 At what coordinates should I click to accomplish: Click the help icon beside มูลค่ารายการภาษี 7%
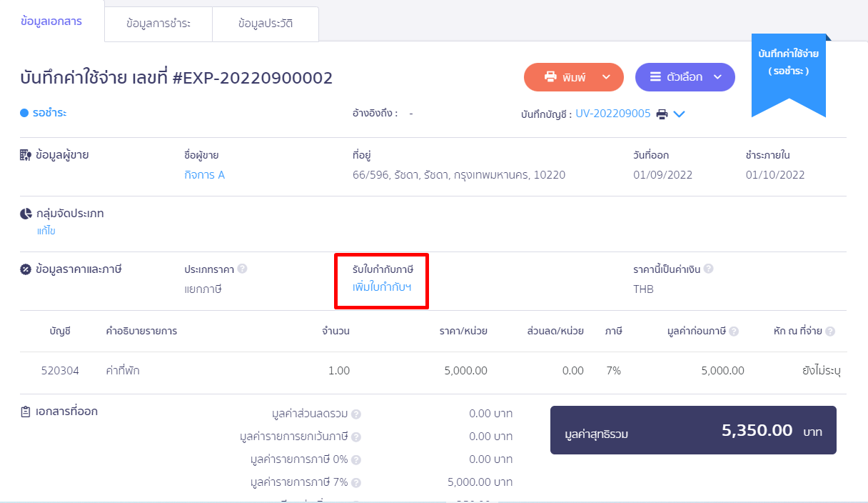tap(356, 482)
